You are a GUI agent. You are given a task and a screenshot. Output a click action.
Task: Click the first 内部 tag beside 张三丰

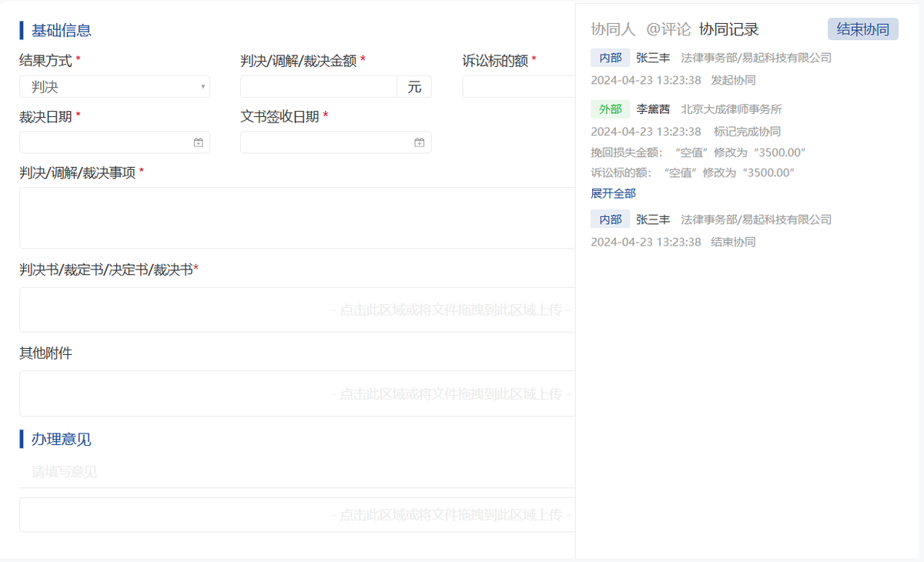610,58
